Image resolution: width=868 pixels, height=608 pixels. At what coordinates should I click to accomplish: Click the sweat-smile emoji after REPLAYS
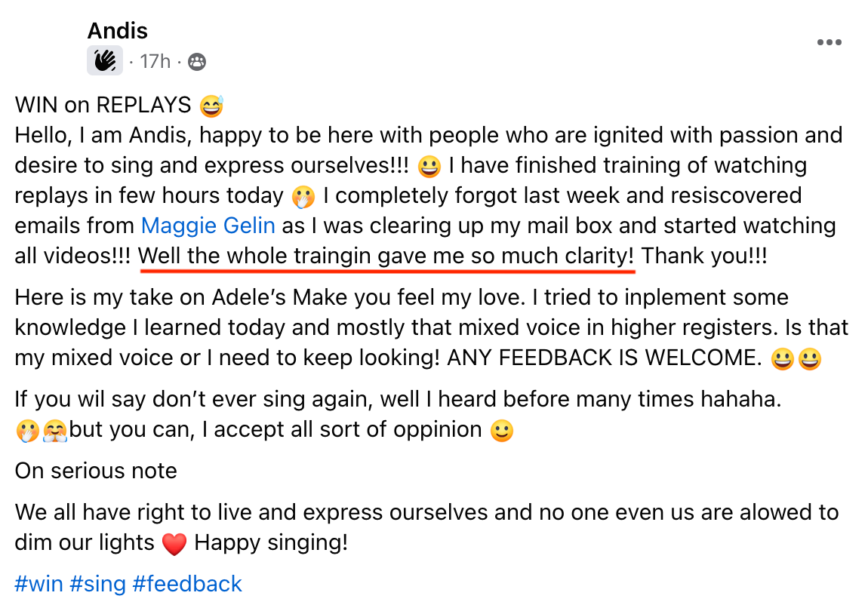pos(212,106)
